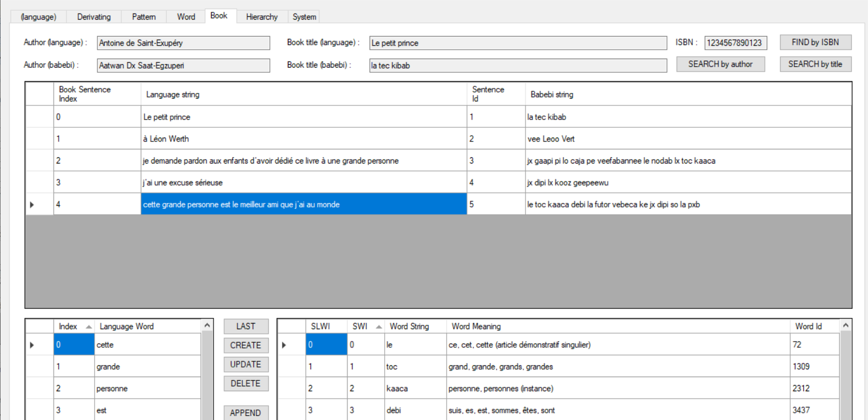
Task: Switch to the System tab
Action: 304,16
